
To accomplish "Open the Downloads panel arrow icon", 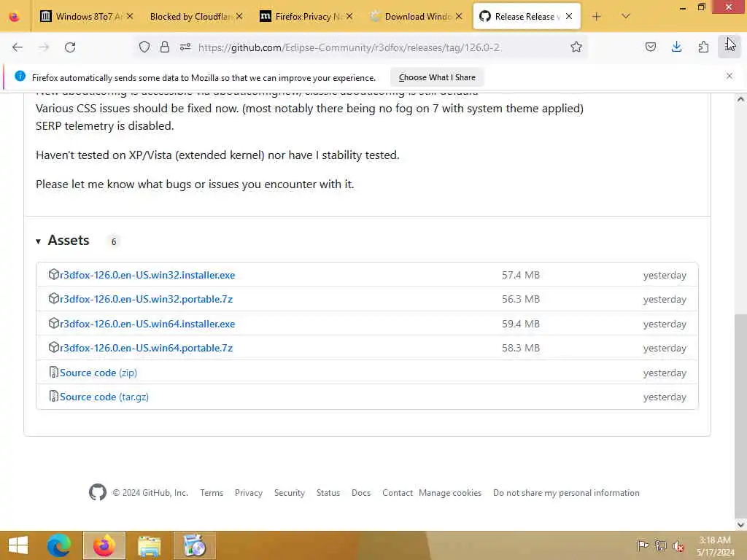I will (x=676, y=47).
